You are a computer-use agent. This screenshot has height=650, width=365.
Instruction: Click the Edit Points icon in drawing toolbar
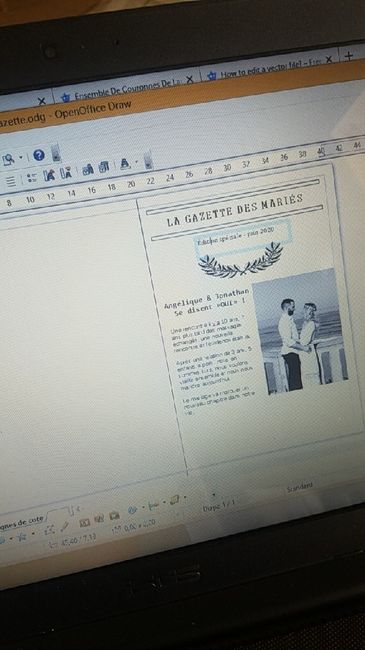coord(49,530)
